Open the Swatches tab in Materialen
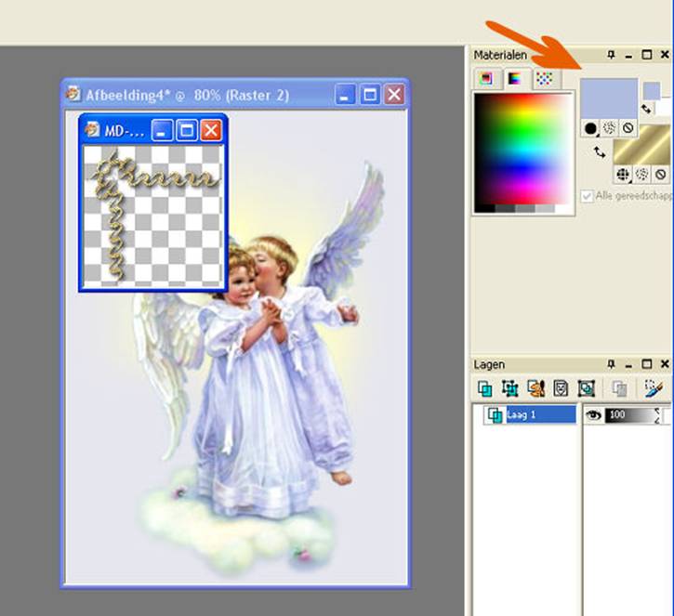The image size is (674, 616). 545,79
